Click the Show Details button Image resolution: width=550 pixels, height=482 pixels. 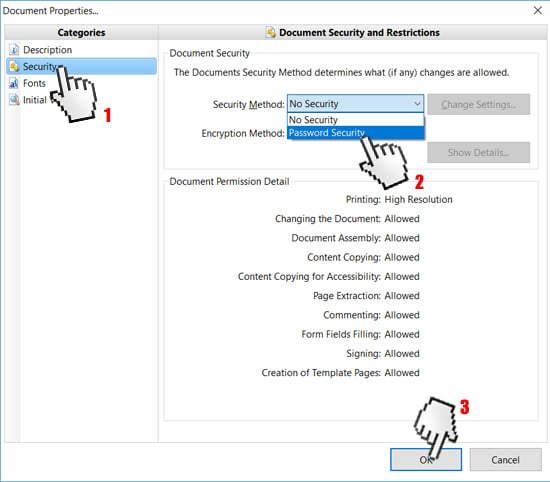[478, 152]
